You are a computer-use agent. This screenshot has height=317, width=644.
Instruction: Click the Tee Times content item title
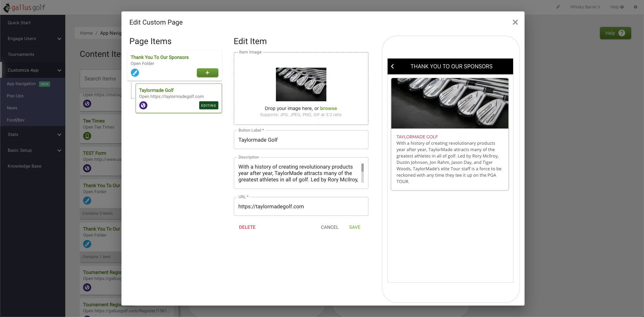pos(94,121)
